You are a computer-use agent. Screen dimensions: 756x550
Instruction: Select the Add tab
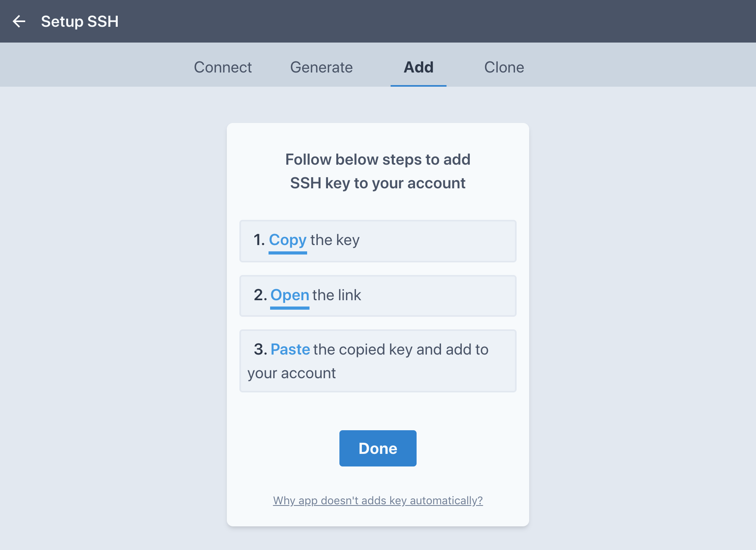coord(418,67)
